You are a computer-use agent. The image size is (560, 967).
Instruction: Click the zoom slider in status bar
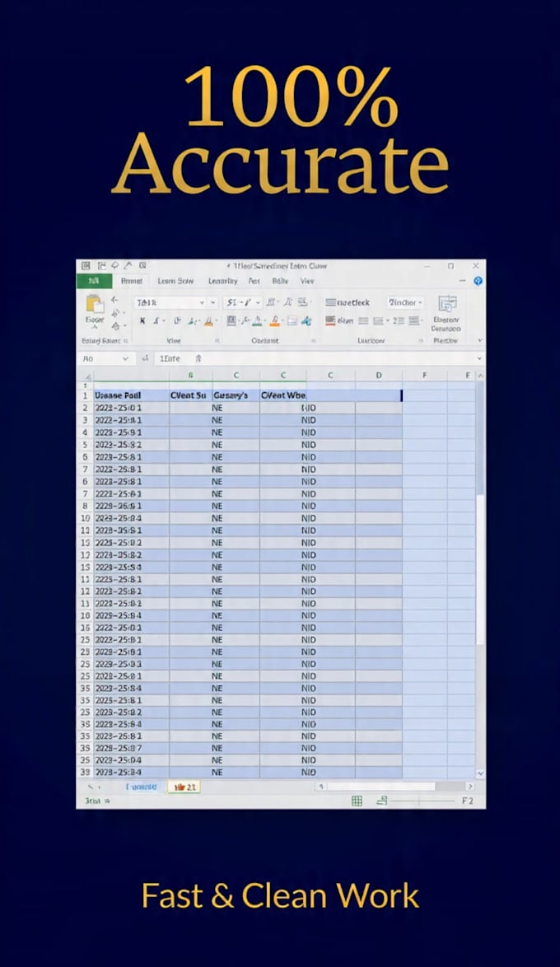click(x=422, y=801)
